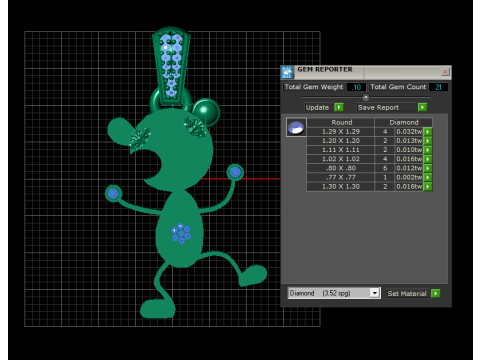Click green arrow on .80 X .80 row

click(428, 168)
